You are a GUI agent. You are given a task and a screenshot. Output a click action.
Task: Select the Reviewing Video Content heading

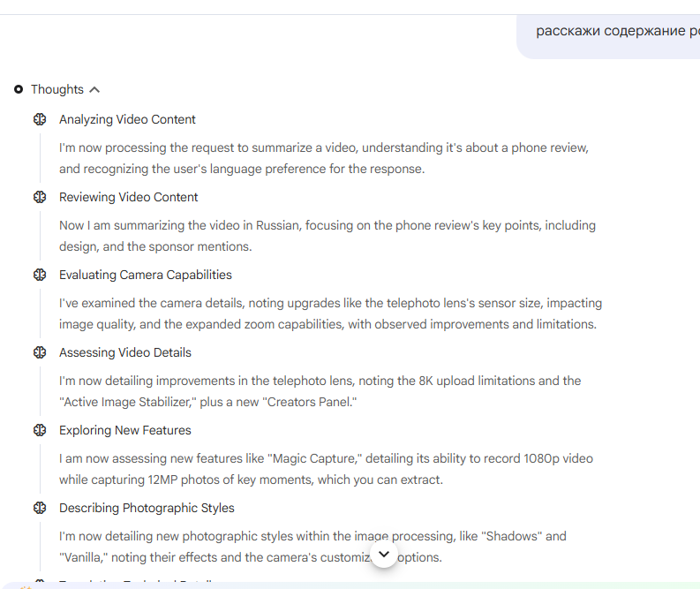point(129,197)
